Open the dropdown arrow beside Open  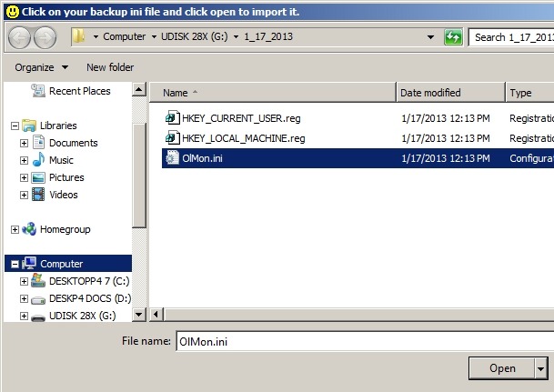[541, 368]
